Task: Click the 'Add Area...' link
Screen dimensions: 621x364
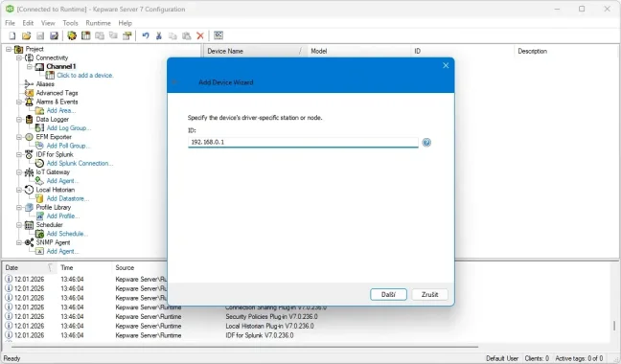Action: (61, 110)
